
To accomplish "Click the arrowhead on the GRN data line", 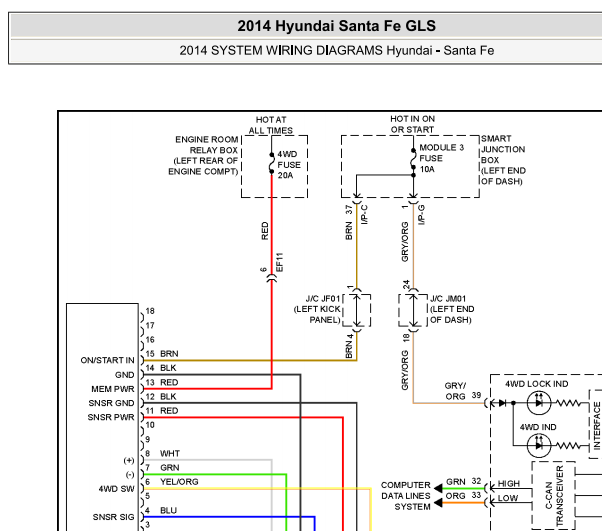I will (438, 488).
